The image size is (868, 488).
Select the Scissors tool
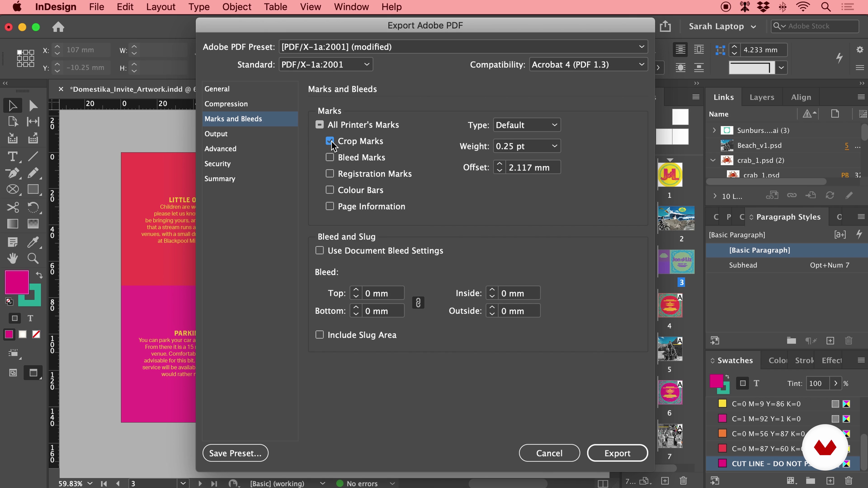tap(12, 207)
